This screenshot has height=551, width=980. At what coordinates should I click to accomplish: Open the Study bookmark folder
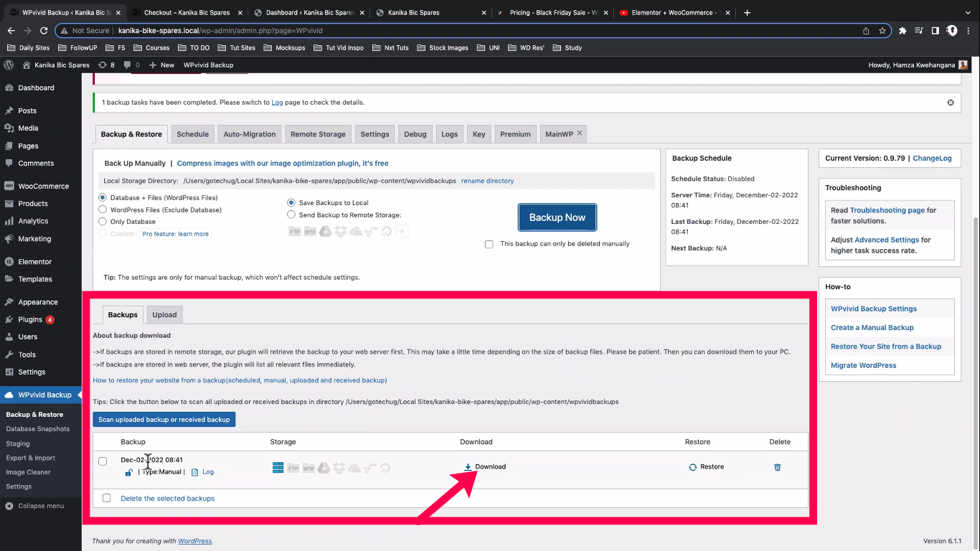pyautogui.click(x=567, y=48)
